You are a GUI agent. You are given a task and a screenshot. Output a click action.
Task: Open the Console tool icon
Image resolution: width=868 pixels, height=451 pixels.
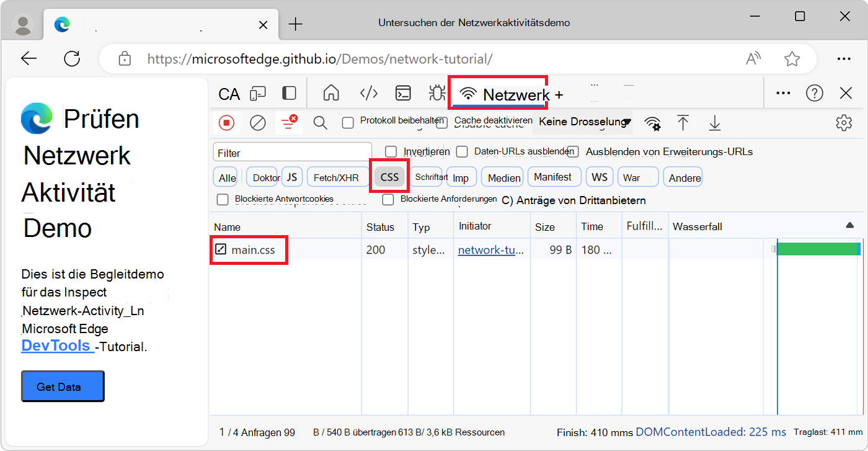click(x=404, y=94)
